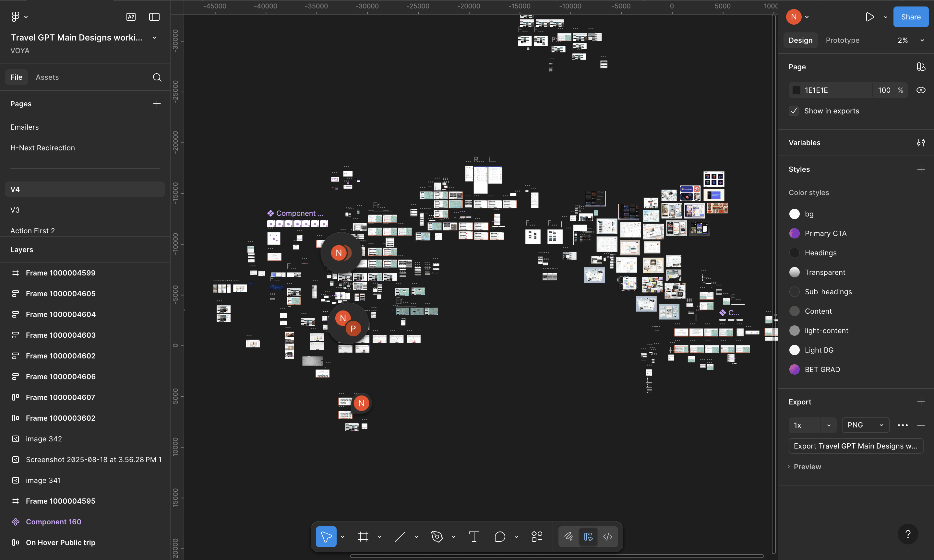Open variables settings icon
Image resolution: width=934 pixels, height=560 pixels.
click(920, 143)
